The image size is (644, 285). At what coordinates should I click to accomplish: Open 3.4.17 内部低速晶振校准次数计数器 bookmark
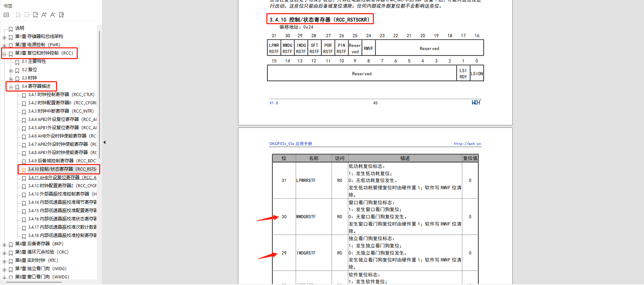62,227
